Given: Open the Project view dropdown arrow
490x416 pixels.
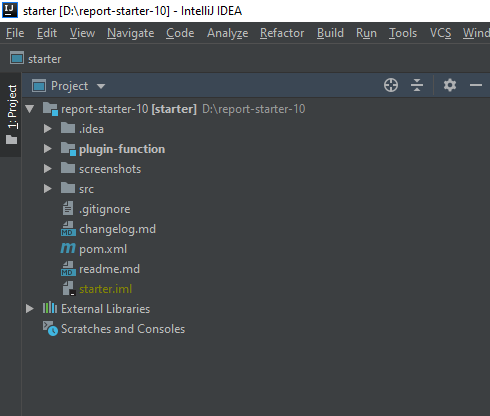Looking at the screenshot, I should click(101, 86).
